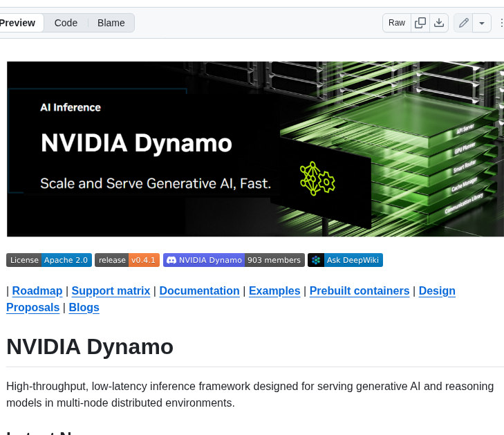Open the Prebuilt containers link
Viewport: 504px width, 435px height.
point(360,290)
